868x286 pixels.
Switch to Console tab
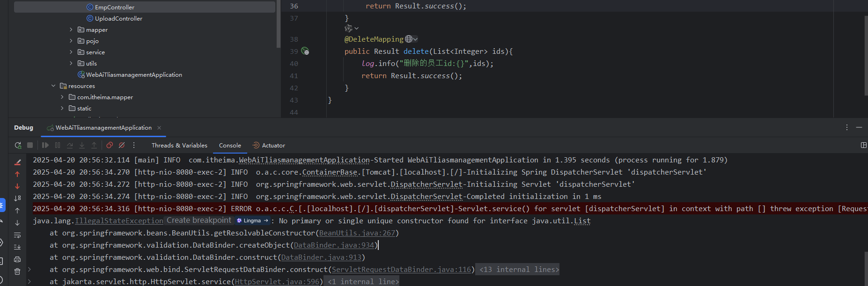230,146
